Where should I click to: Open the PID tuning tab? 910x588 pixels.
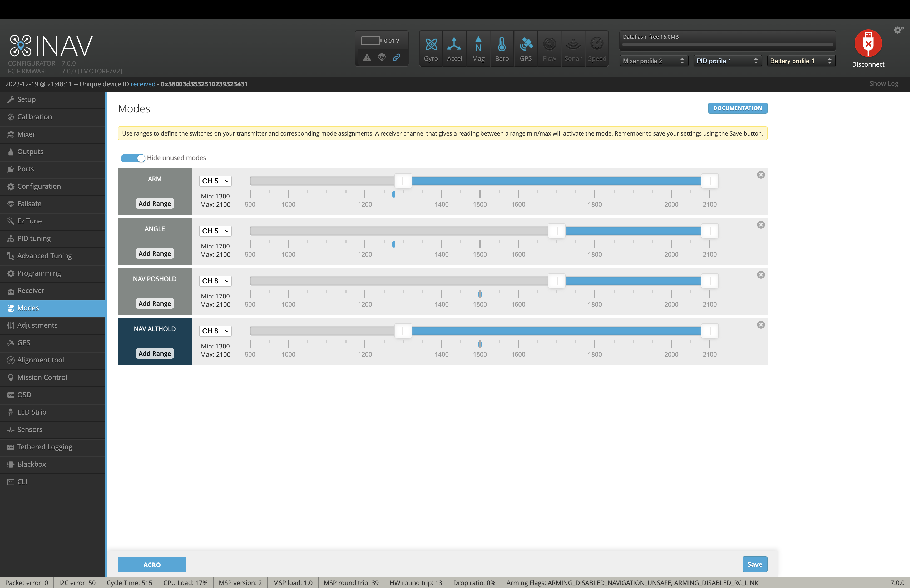(x=34, y=239)
